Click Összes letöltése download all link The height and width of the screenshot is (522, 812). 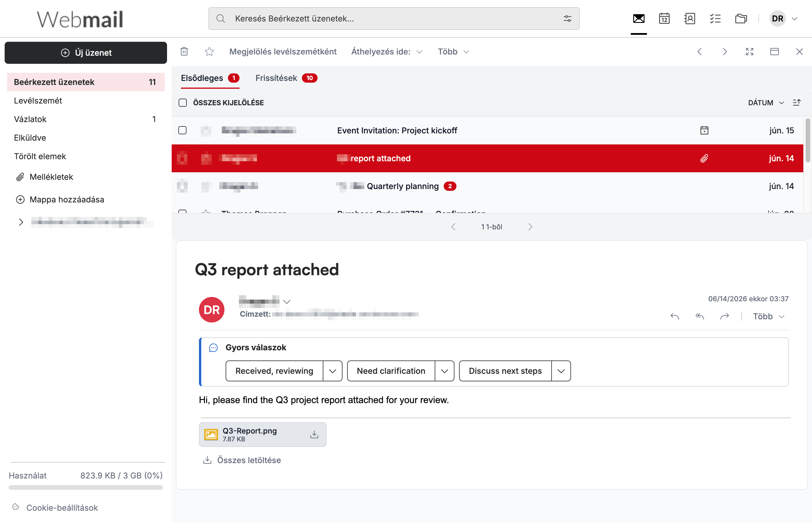click(x=242, y=460)
